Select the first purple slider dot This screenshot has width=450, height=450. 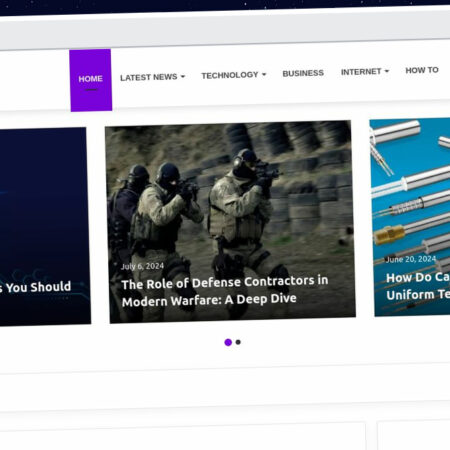(x=228, y=342)
